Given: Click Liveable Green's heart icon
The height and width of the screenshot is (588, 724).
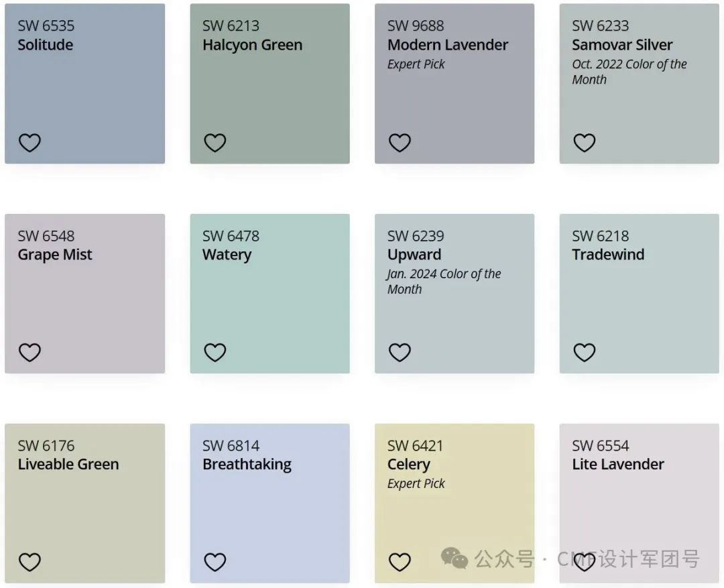Looking at the screenshot, I should (x=29, y=562).
